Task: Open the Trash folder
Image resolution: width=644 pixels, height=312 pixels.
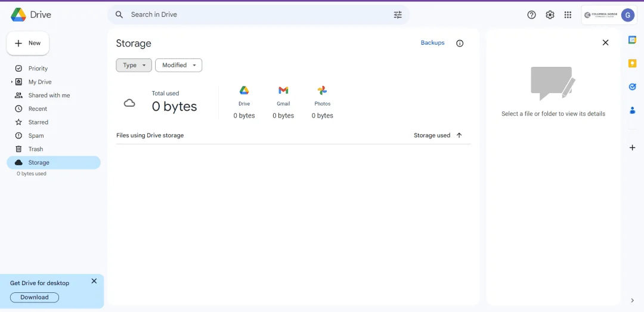Action: [36, 149]
